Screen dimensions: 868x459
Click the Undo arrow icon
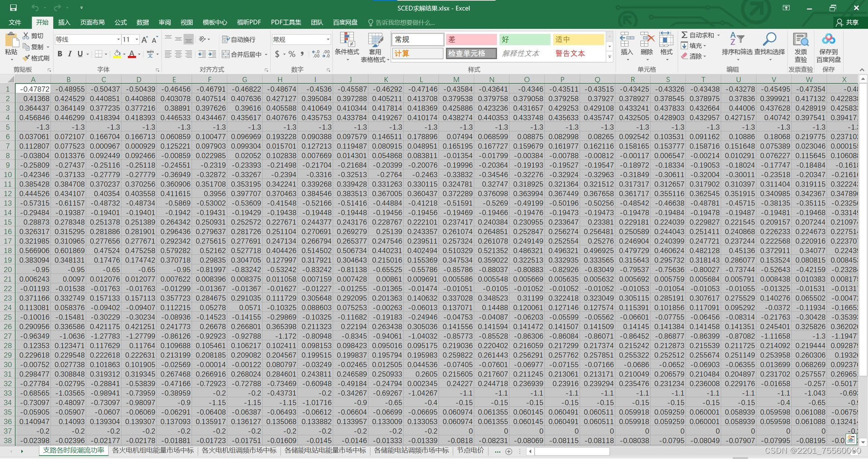pyautogui.click(x=35, y=8)
